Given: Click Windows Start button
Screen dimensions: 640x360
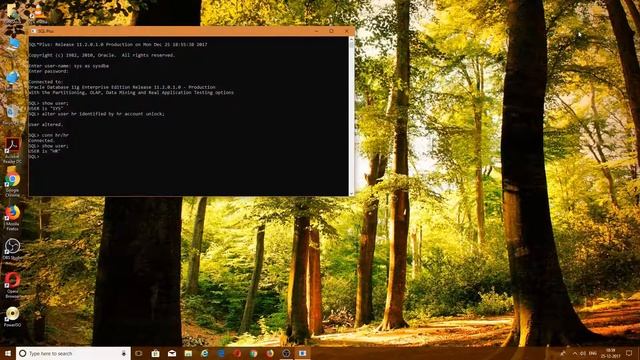Looking at the screenshot, I should [8, 353].
